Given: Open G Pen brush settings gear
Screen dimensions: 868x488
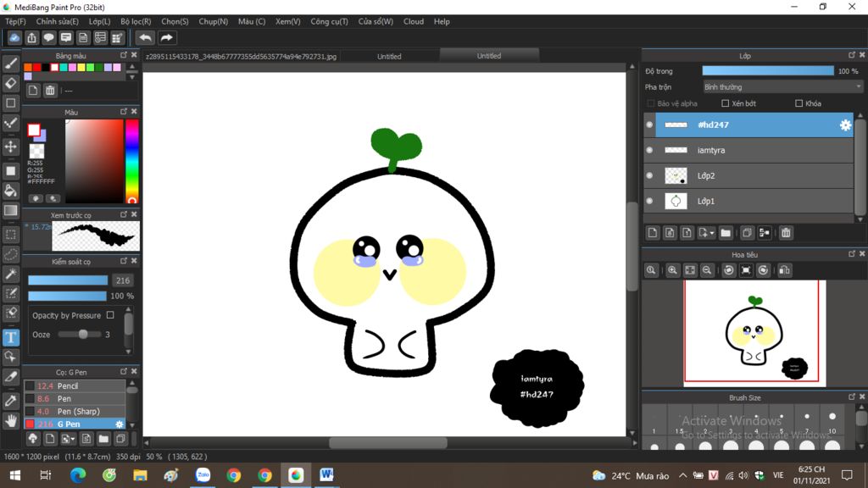Looking at the screenshot, I should point(119,424).
